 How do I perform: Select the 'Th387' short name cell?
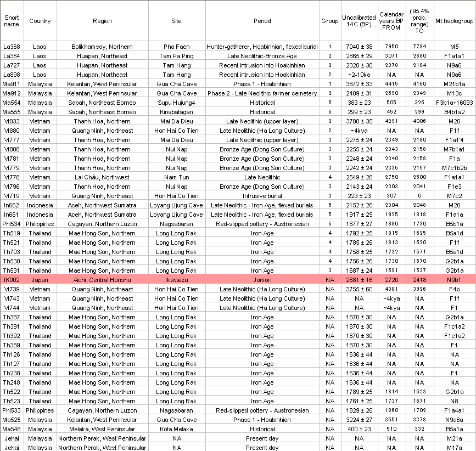click(12, 317)
